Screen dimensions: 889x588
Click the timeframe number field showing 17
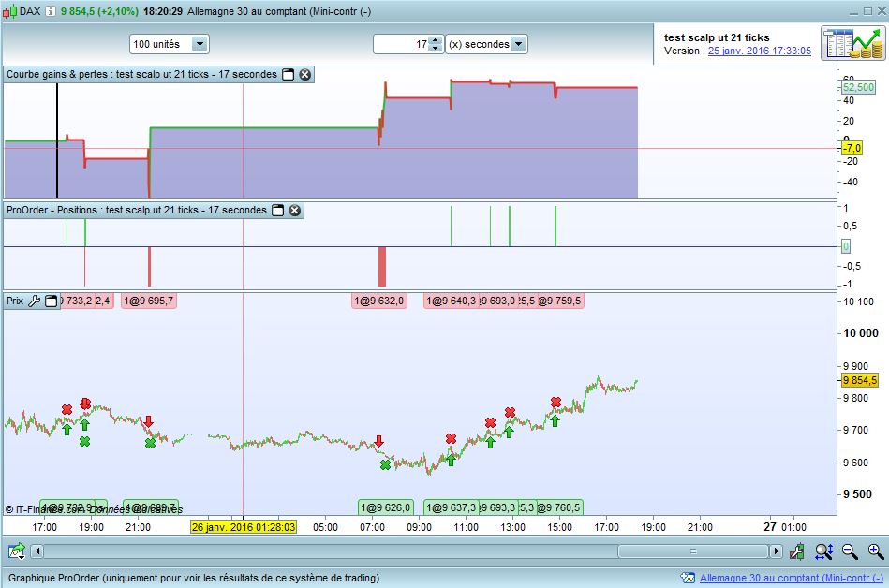pos(401,44)
